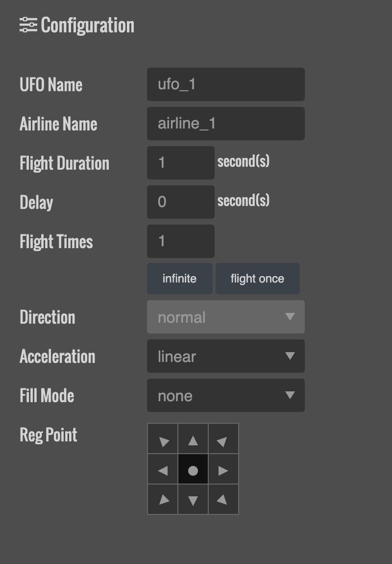Click the Configuration sliders icon
392x564 pixels.
point(28,25)
